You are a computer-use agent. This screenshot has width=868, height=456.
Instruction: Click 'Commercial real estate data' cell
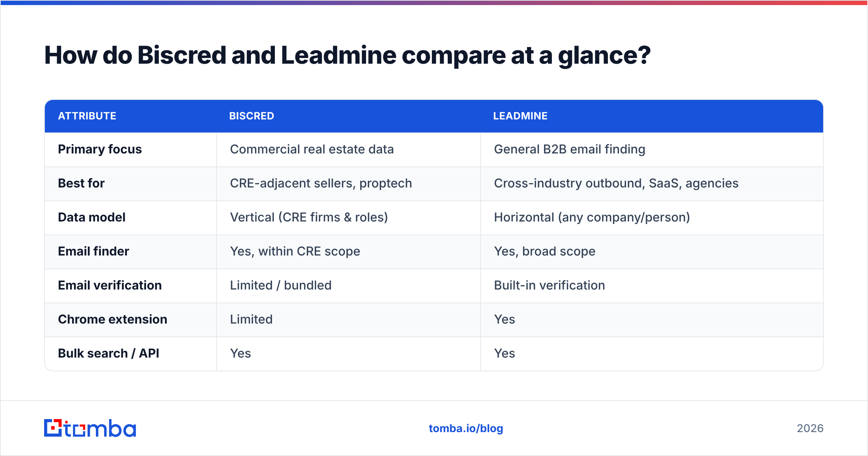coord(312,149)
